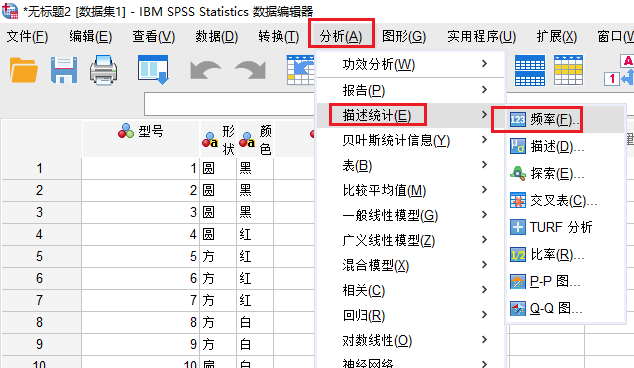Screen dimensions: 634x368
Task: Choose 交叉表(C)... from submenu
Action: click(565, 201)
